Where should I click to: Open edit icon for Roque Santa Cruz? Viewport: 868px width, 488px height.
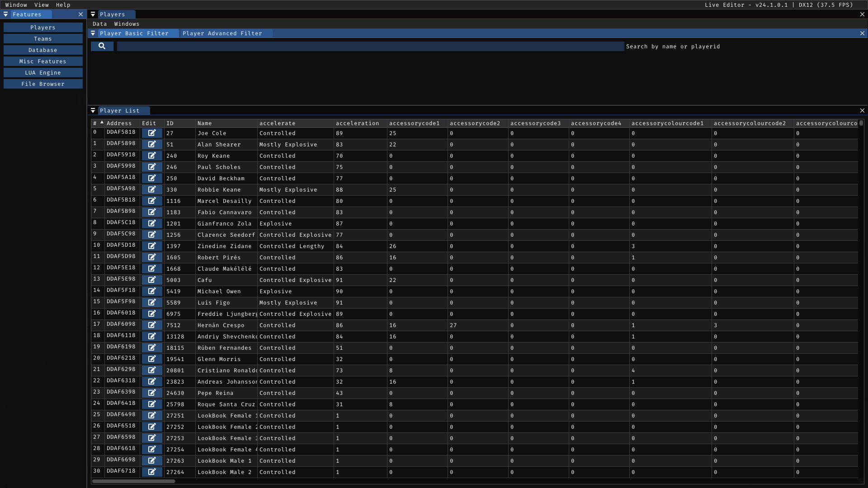tap(152, 404)
